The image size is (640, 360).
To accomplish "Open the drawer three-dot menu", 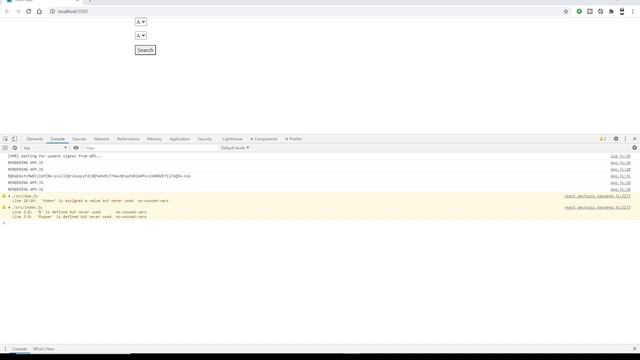I will pyautogui.click(x=5, y=349).
